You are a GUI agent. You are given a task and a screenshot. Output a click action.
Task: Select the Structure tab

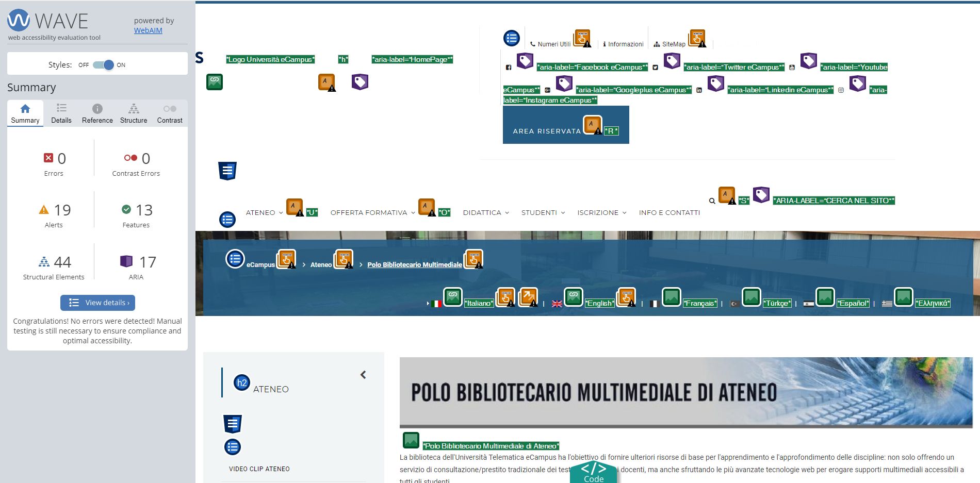coord(134,113)
